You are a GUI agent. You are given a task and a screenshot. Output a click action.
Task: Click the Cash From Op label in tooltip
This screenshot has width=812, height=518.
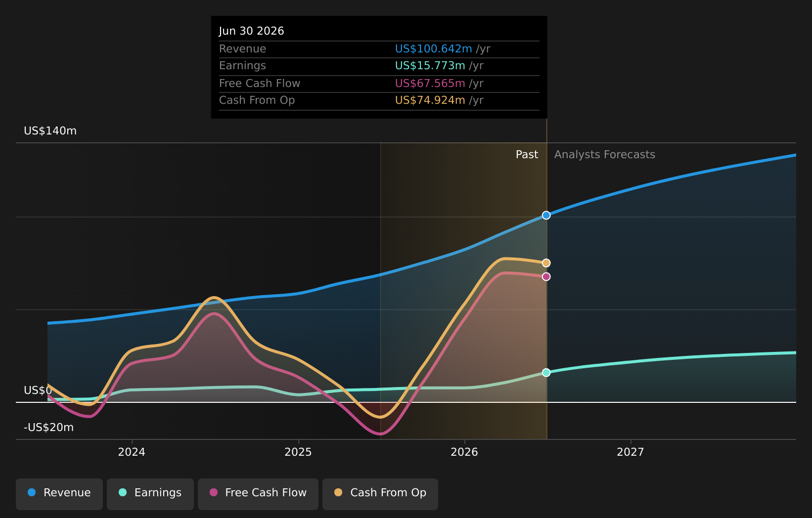coord(257,100)
